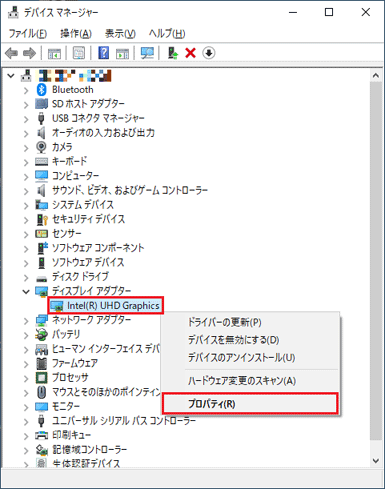Expand the SD ホスト アダプター node
This screenshot has width=385, height=489.
click(26, 105)
